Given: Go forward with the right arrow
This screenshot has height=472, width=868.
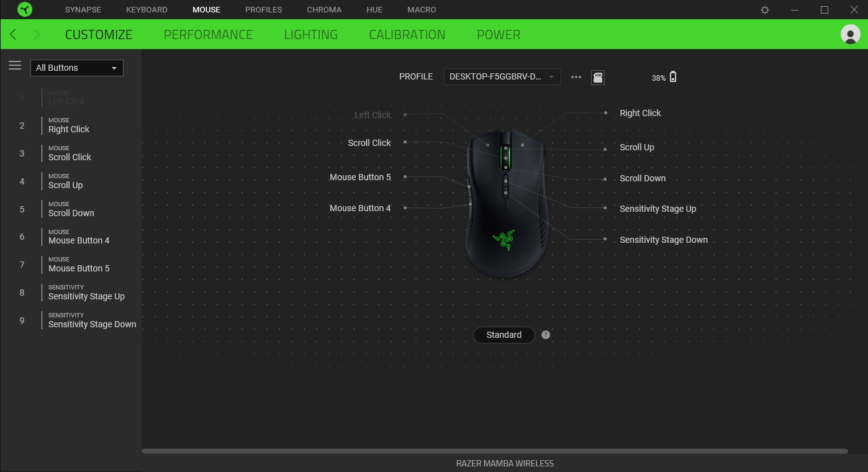Looking at the screenshot, I should pos(37,34).
